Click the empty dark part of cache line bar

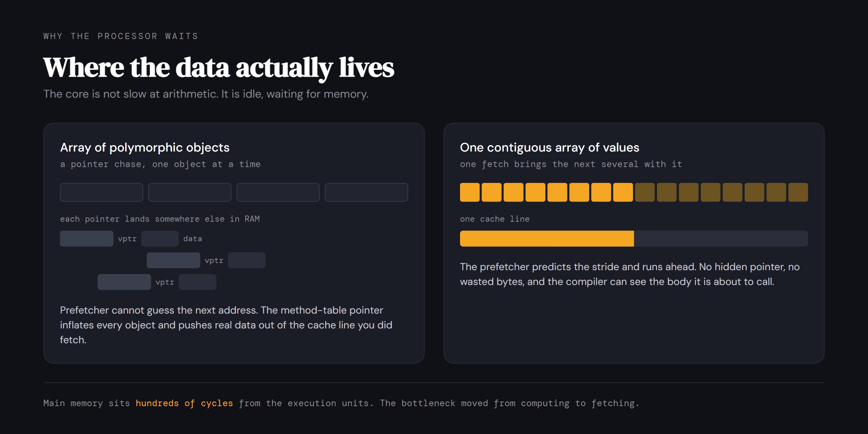pyautogui.click(x=721, y=239)
